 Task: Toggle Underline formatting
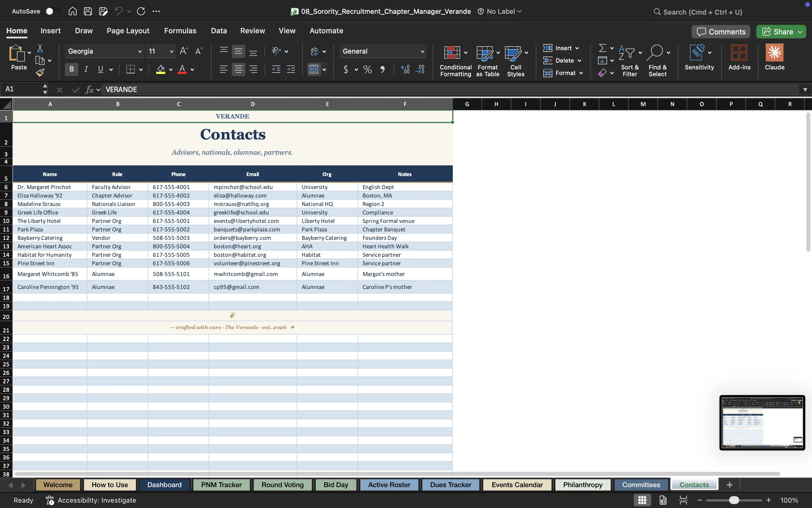coord(100,69)
